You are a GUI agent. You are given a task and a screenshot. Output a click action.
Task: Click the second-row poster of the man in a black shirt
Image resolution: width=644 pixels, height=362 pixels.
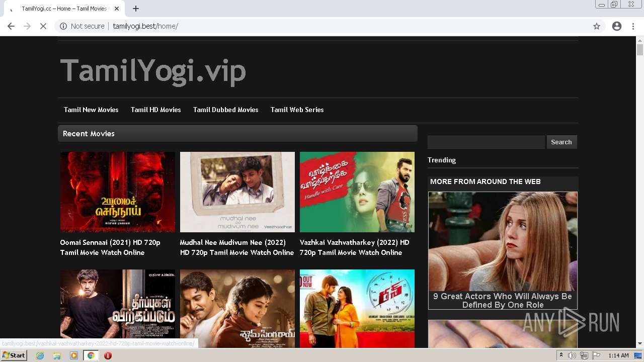point(118,309)
